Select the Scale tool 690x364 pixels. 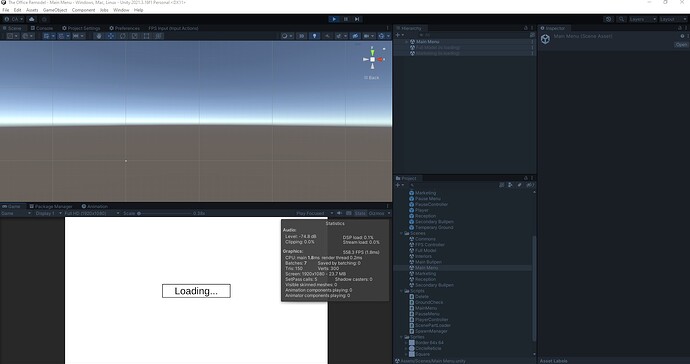(x=135, y=36)
